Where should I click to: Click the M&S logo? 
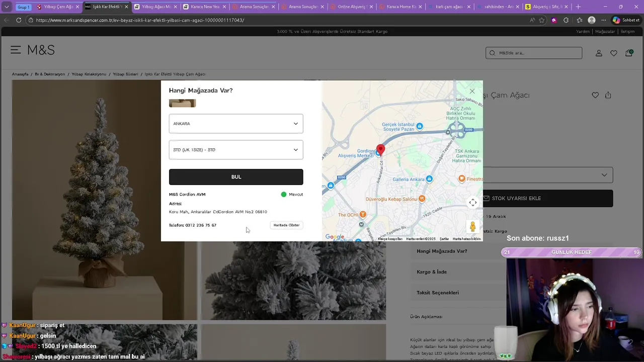(41, 50)
